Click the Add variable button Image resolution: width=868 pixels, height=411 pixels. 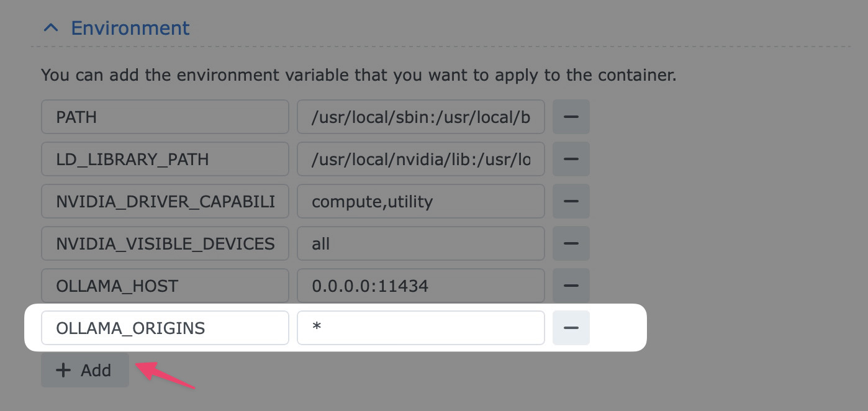pyautogui.click(x=85, y=370)
